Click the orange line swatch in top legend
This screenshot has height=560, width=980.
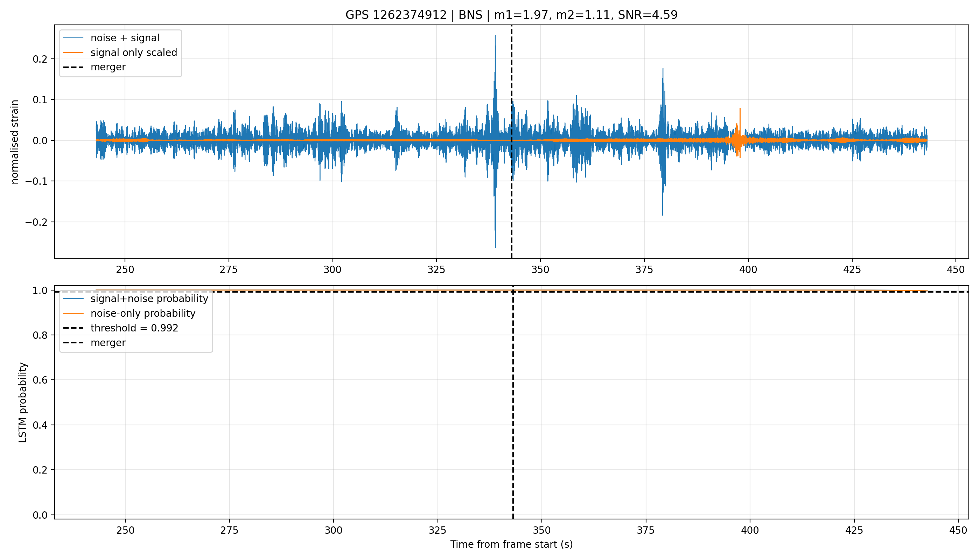point(73,53)
